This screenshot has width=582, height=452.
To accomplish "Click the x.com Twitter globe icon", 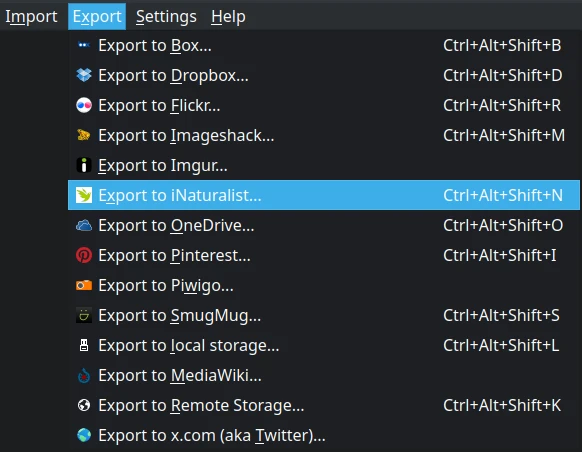I will pyautogui.click(x=84, y=435).
